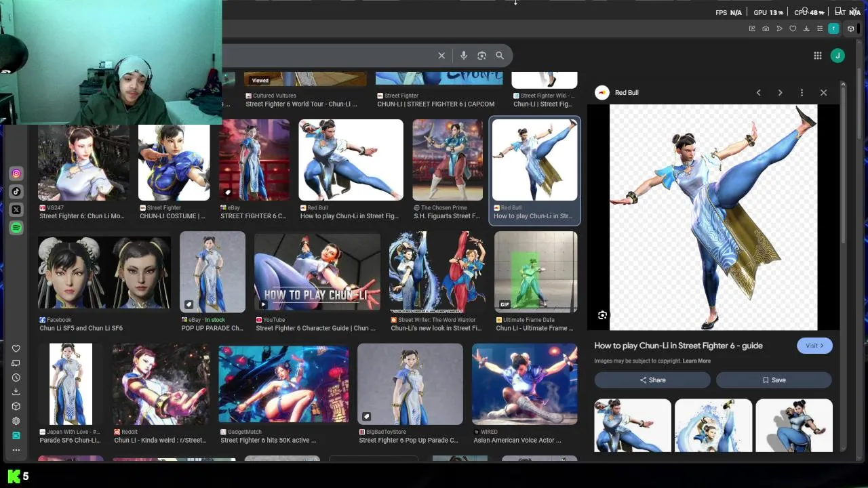The image size is (868, 488).
Task: Select the Japan With Love Parade thumbnail
Action: pos(71,384)
